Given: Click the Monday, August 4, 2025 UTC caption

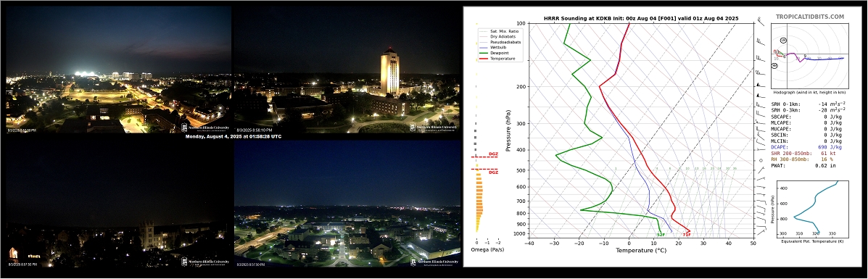Looking at the screenshot, I should (233, 136).
